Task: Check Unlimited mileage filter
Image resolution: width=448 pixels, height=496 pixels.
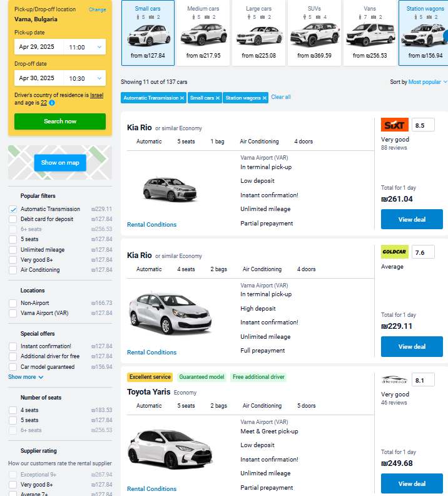Action: tap(13, 250)
